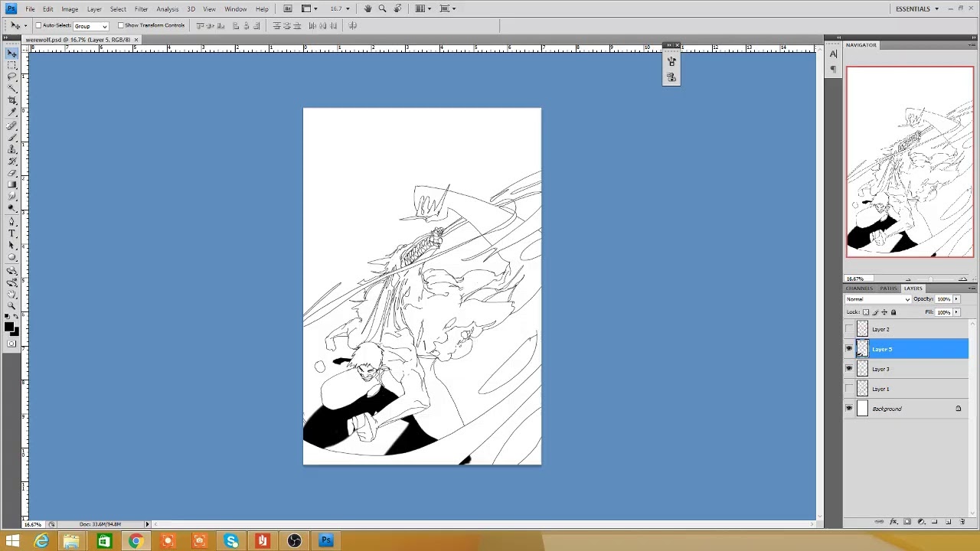Click the layer style fx icon
The width and height of the screenshot is (980, 551).
893,522
